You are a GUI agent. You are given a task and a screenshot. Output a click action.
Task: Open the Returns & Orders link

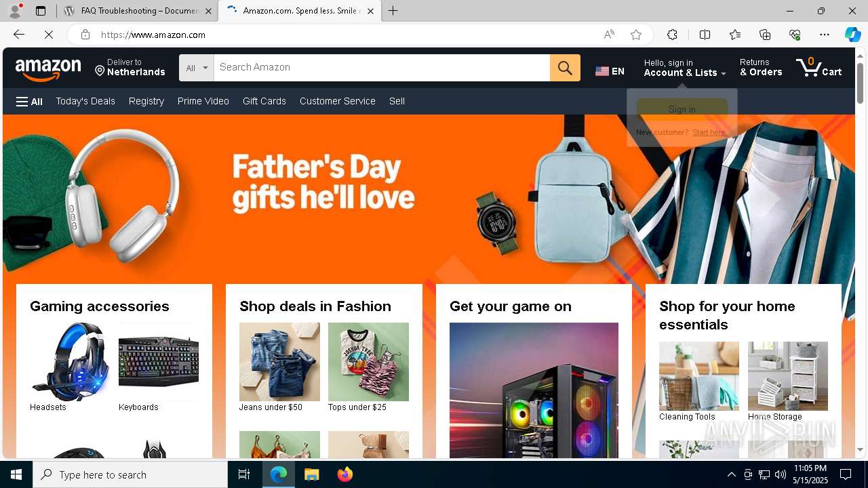click(x=761, y=67)
